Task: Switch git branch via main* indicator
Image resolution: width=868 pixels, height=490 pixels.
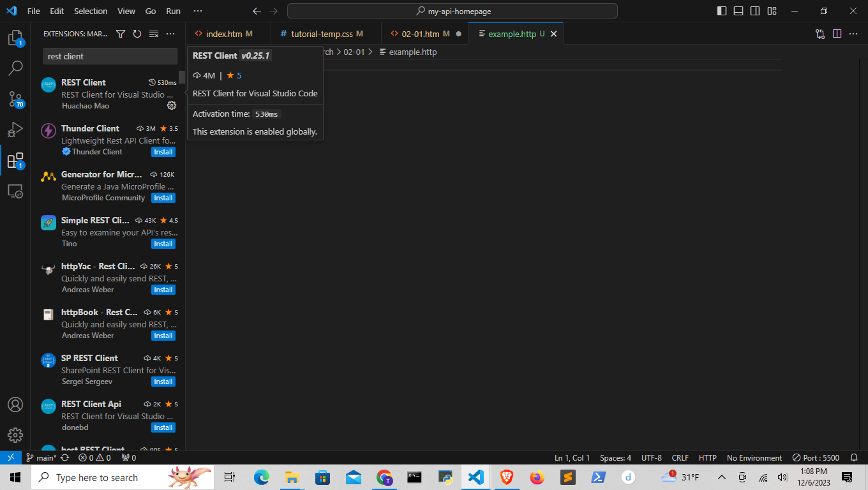Action: 41,457
